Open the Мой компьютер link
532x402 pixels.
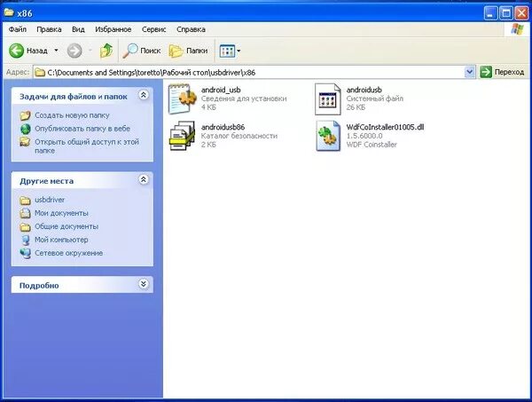(x=61, y=240)
